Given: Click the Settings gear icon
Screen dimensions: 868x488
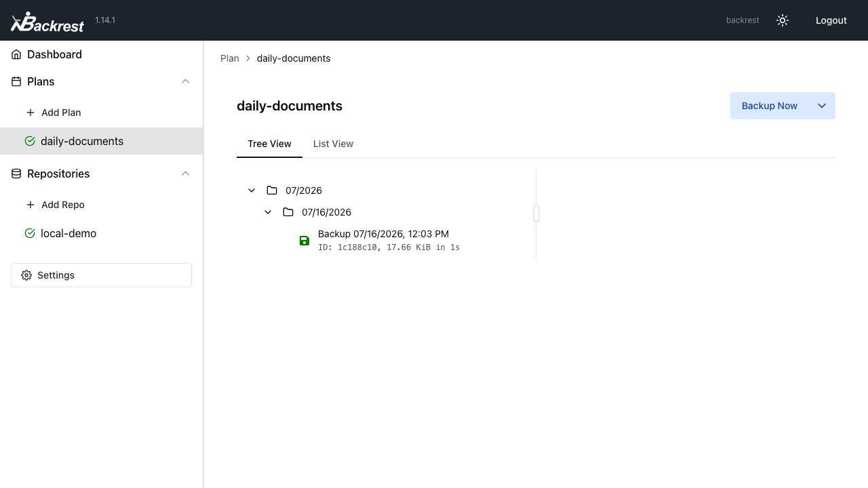Looking at the screenshot, I should click(26, 275).
